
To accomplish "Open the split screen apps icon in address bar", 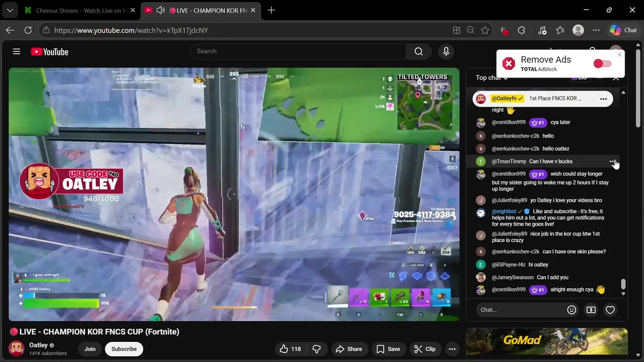I will pyautogui.click(x=456, y=30).
